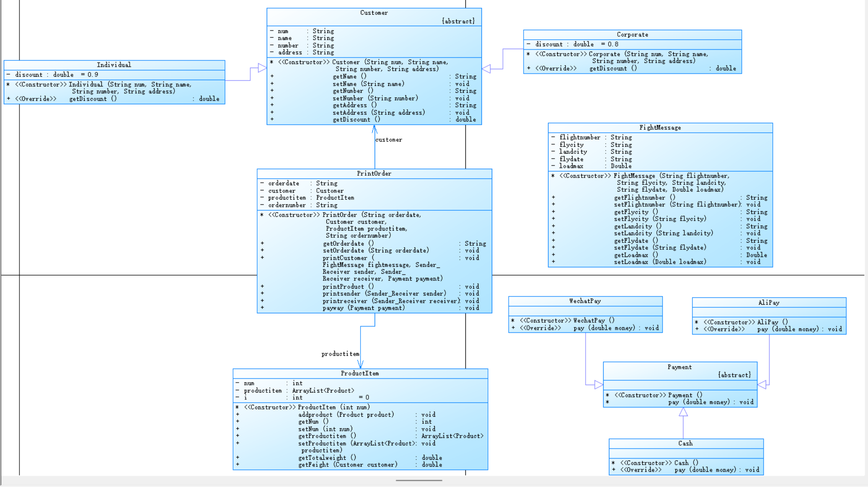This screenshot has width=868, height=487.
Task: Click the horizontal scrollbar thumb at bottom
Action: click(x=419, y=480)
